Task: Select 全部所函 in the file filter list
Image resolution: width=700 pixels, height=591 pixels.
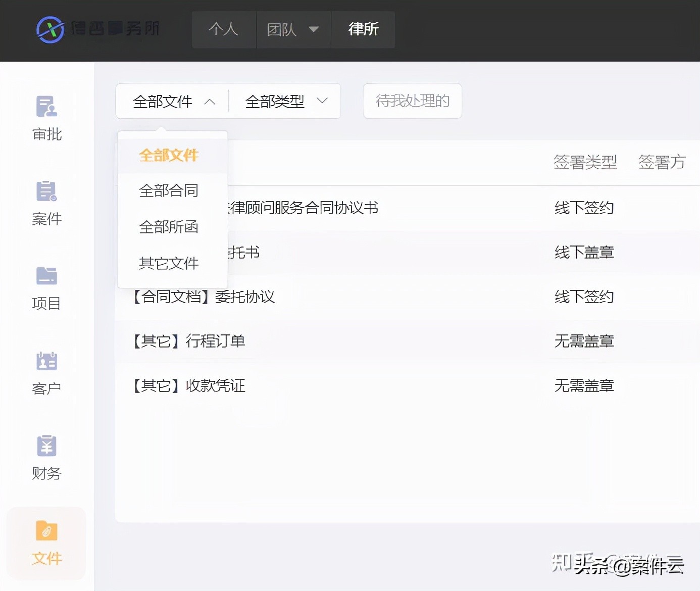Action: pyautogui.click(x=169, y=227)
